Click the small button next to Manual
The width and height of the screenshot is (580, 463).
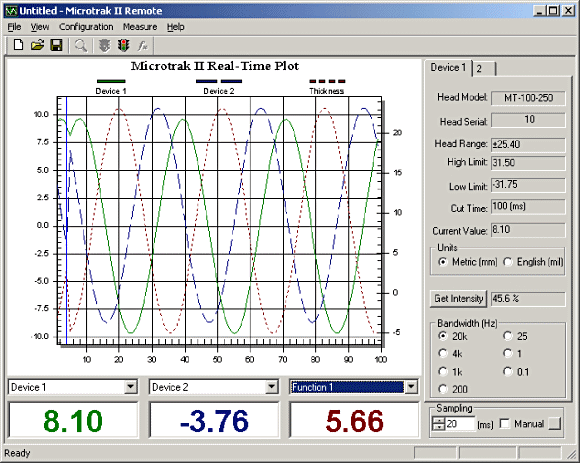pyautogui.click(x=555, y=423)
